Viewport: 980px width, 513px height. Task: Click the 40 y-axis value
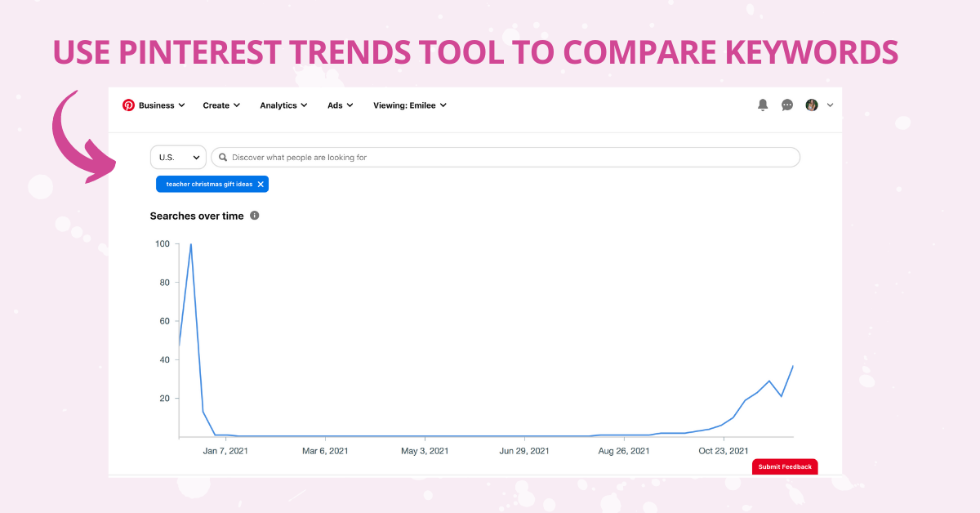click(x=164, y=359)
